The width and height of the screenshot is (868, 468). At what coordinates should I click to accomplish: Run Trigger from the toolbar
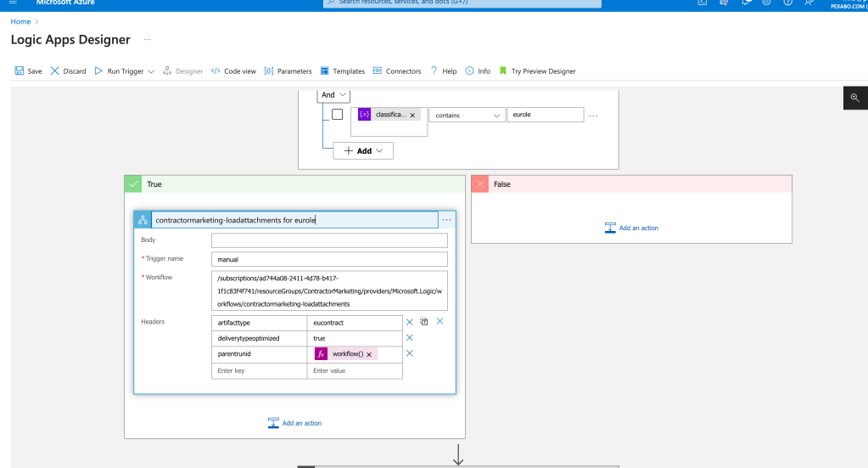pyautogui.click(x=119, y=70)
